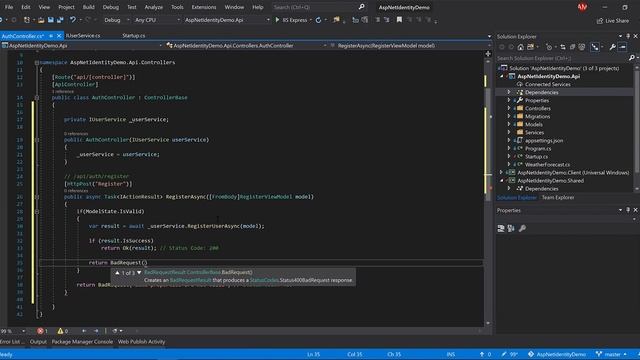Viewport: 640px width, 360px height.
Task: Click the Property Pages wrench in Properties panel
Action: [522, 229]
